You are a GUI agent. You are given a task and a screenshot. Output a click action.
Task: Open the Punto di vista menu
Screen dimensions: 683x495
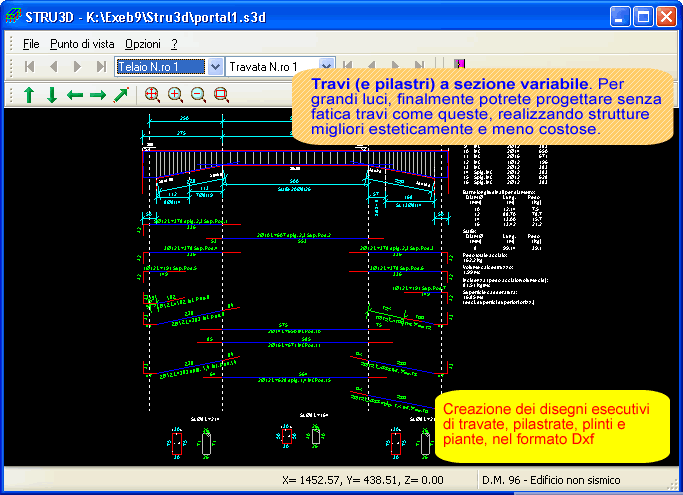pyautogui.click(x=82, y=44)
